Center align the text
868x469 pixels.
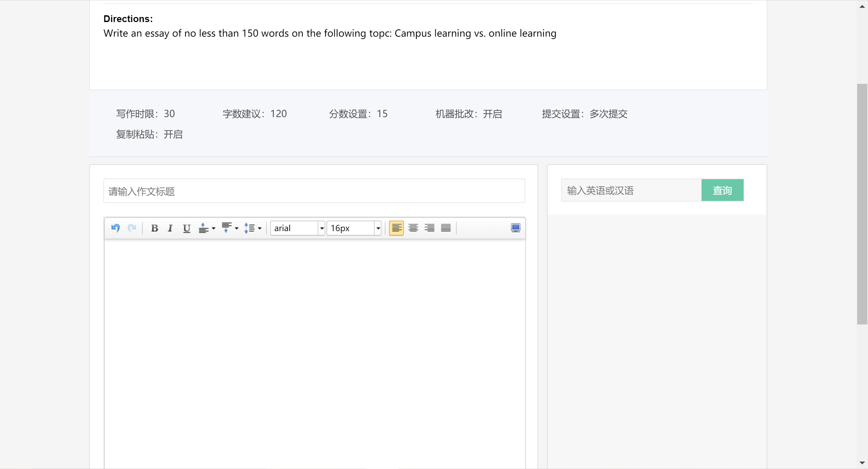413,228
